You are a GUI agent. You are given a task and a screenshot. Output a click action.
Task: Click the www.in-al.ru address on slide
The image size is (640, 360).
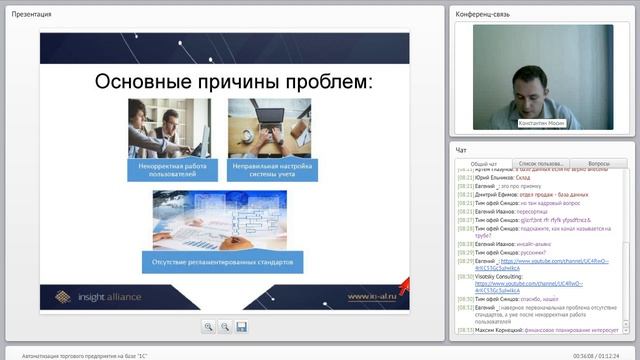(372, 296)
